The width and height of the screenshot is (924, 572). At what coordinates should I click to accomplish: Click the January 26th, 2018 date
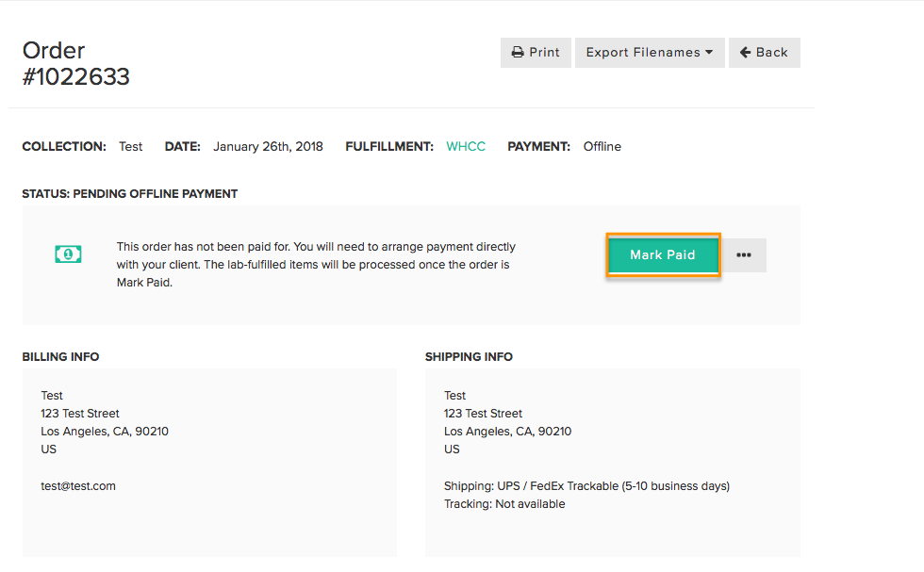click(268, 147)
